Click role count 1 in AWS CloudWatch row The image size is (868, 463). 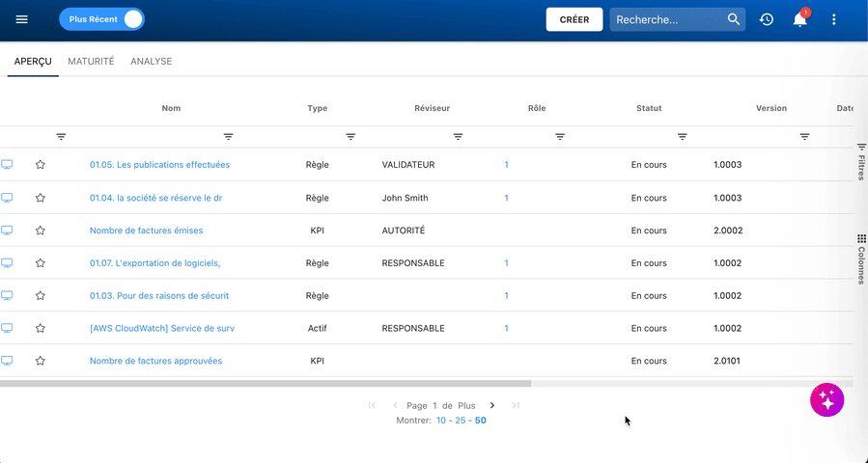point(506,329)
